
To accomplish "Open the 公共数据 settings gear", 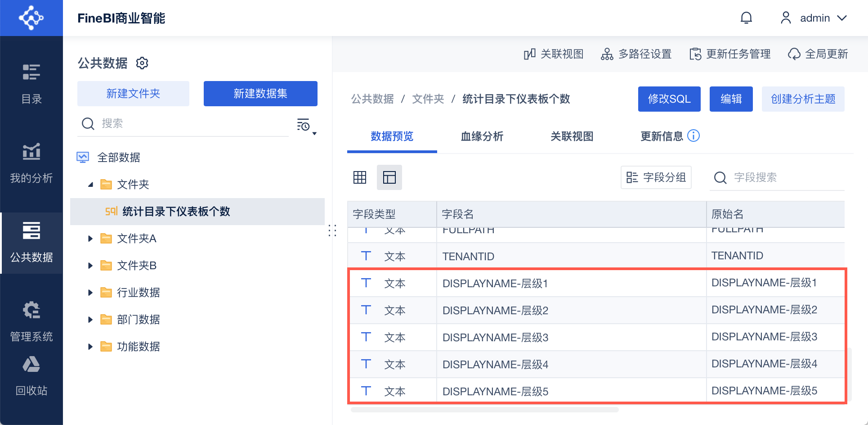I will [142, 63].
